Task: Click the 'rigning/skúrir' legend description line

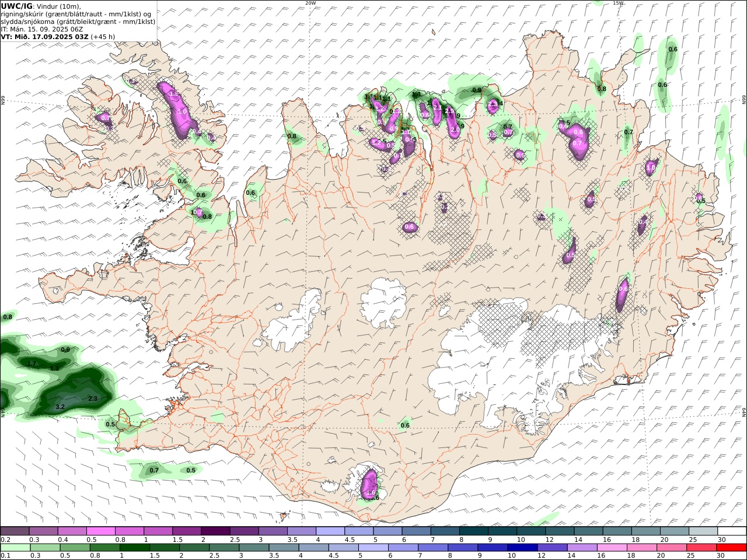Action: (x=76, y=13)
